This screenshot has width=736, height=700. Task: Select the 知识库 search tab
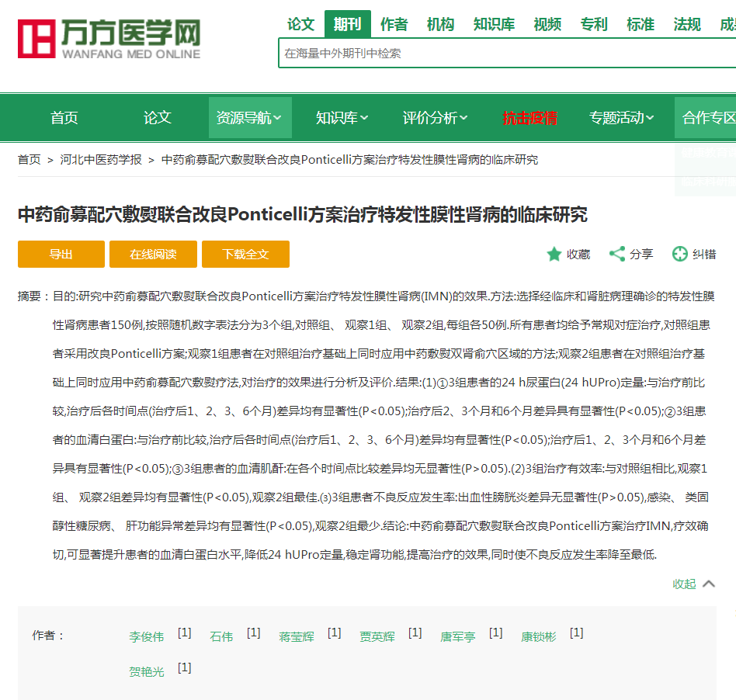495,24
